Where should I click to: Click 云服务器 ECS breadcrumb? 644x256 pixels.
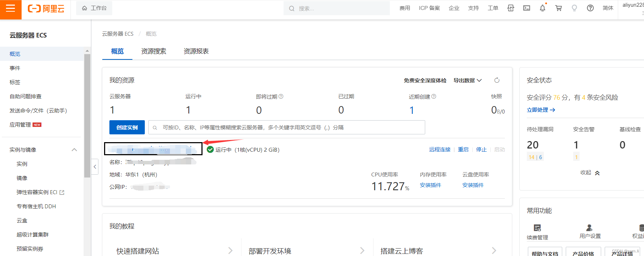[118, 34]
